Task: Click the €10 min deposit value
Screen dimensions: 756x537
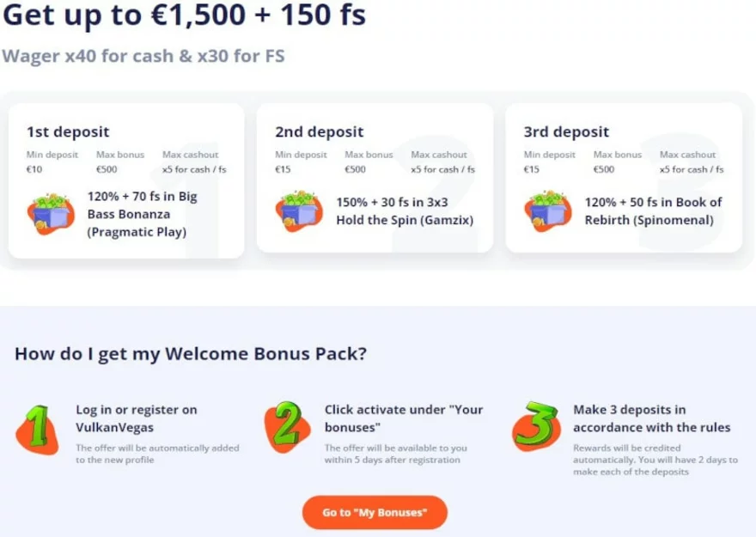Action: click(34, 169)
